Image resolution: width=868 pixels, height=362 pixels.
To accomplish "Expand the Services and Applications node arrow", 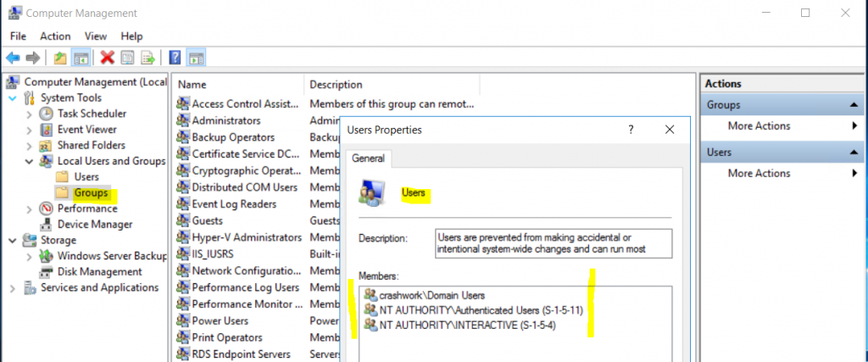I will point(13,288).
